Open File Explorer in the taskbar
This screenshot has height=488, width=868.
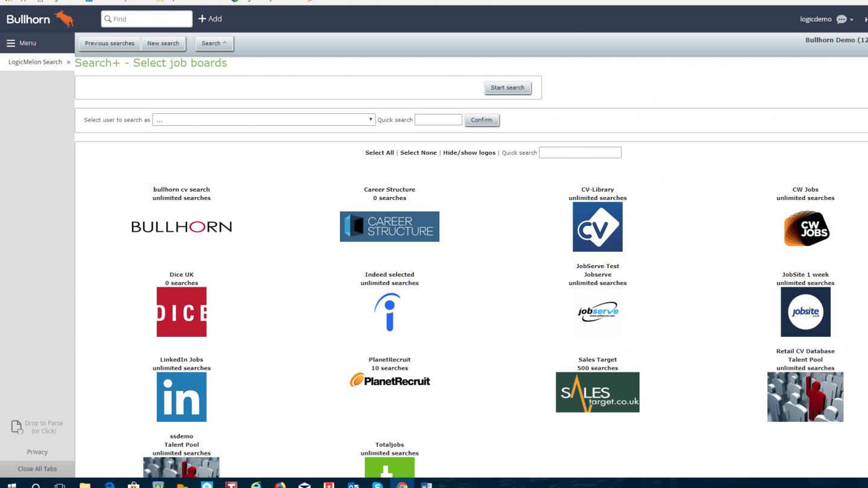pyautogui.click(x=84, y=484)
